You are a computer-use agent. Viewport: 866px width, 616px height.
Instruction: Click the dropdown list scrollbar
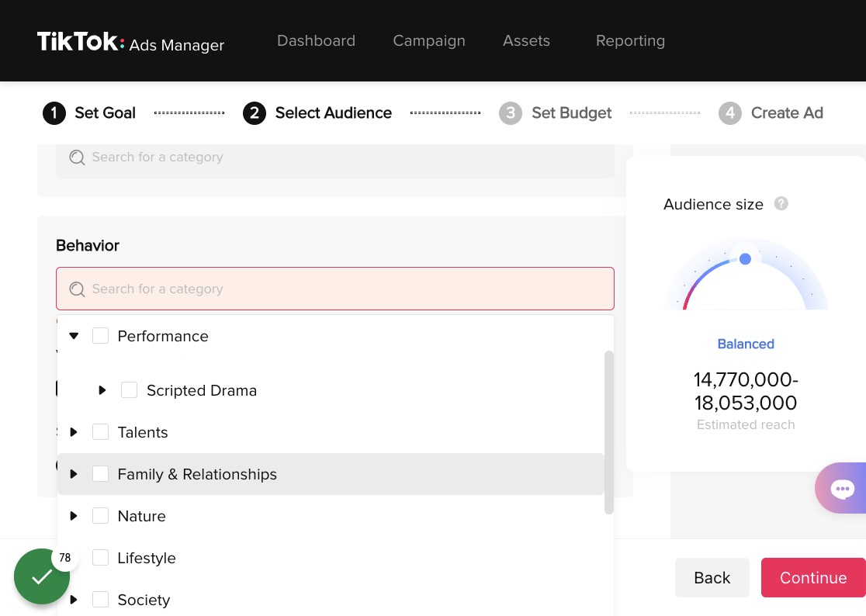pyautogui.click(x=608, y=432)
